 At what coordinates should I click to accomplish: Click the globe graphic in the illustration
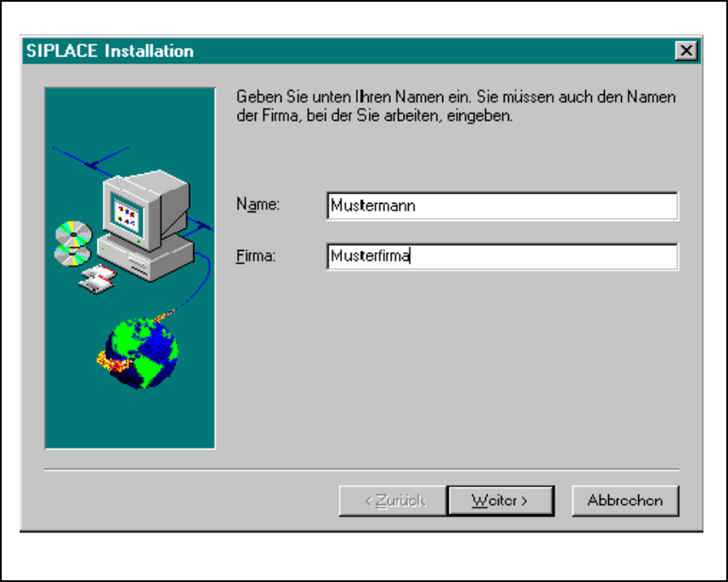point(139,352)
